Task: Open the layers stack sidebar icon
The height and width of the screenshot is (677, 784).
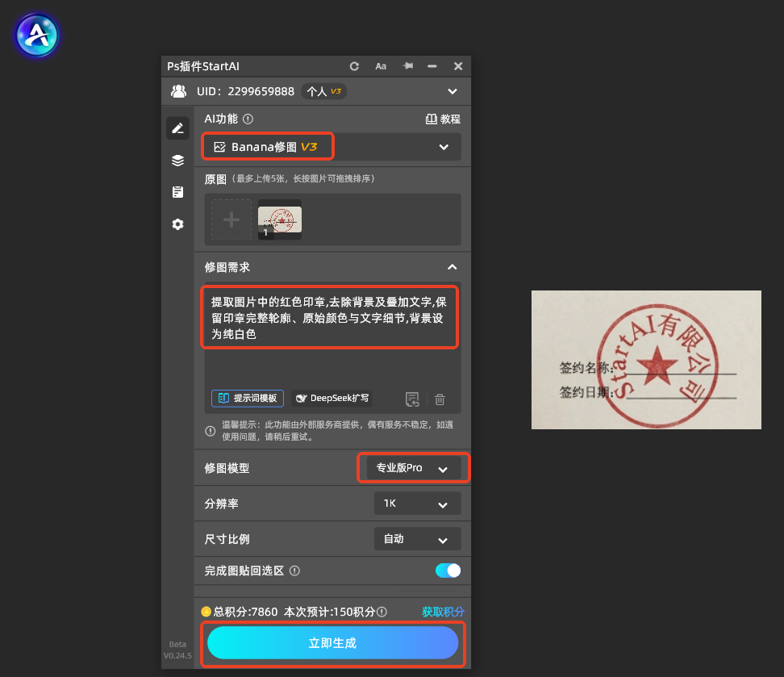Action: (178, 160)
